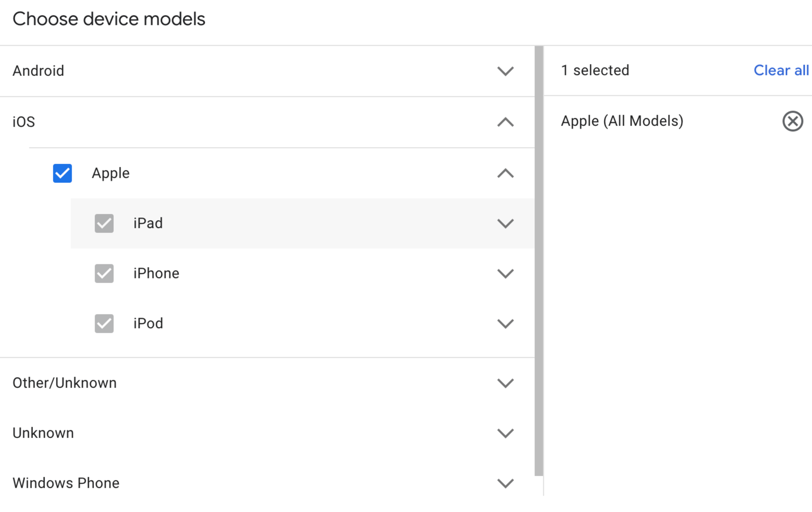Screen dimensions: 812x512
Task: Click the collapse arrow beside Apple
Action: tap(505, 174)
